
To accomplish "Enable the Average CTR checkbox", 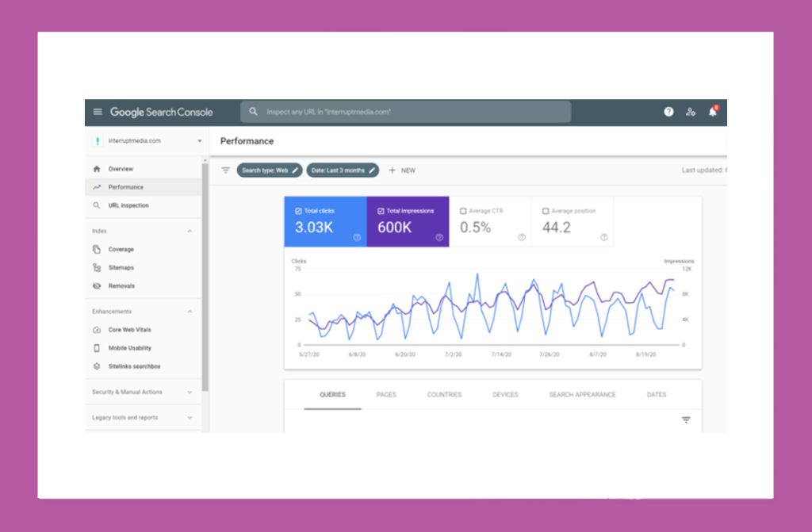I will (x=463, y=211).
